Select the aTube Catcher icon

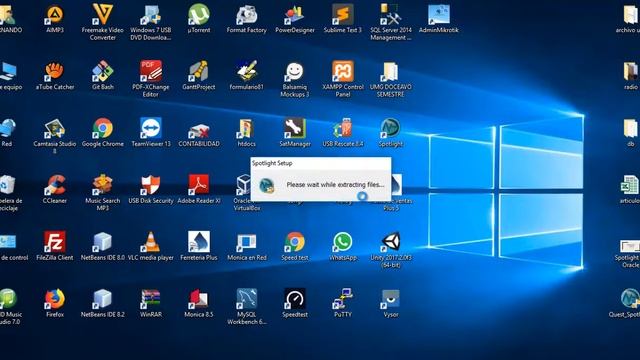point(55,71)
